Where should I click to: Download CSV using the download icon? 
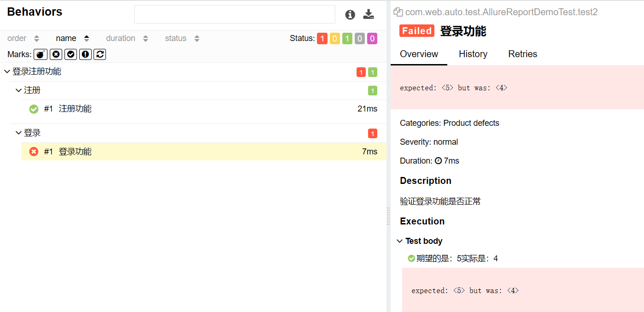[369, 14]
